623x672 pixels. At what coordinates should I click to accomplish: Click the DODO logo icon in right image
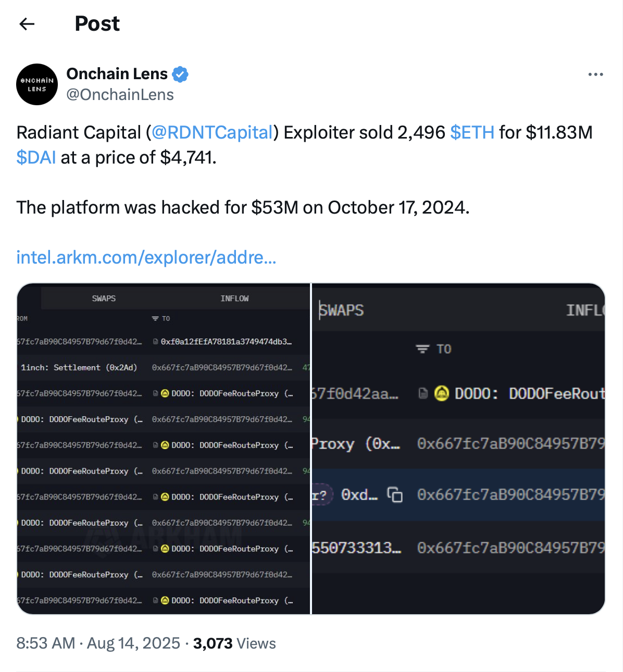click(442, 393)
